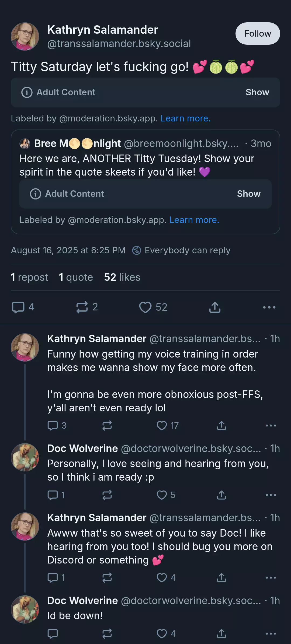Screen dimensions: 291x644
Task: View the 52 likes list
Action: tap(122, 277)
